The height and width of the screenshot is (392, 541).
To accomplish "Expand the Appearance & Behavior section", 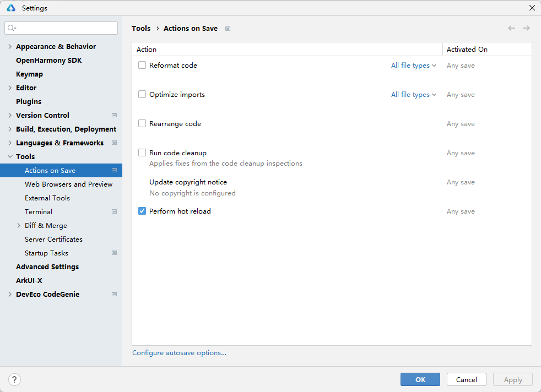I will click(x=10, y=47).
